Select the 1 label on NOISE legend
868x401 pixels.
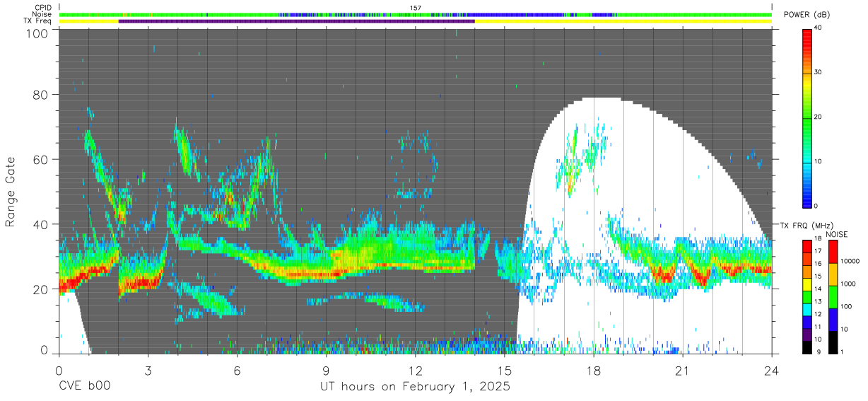843,351
